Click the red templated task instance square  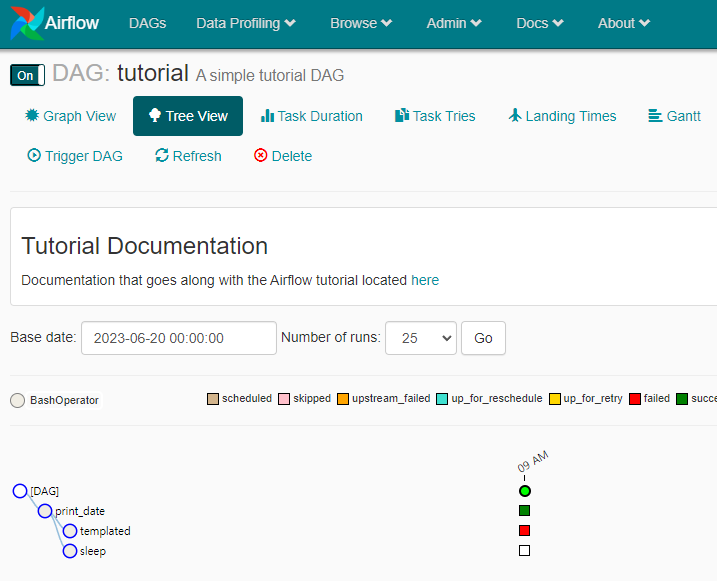[524, 530]
